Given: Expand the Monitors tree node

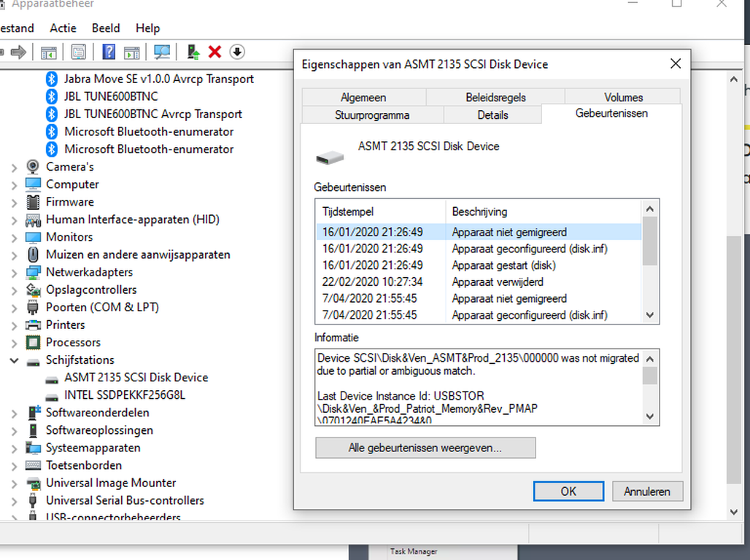Looking at the screenshot, I should coord(14,238).
